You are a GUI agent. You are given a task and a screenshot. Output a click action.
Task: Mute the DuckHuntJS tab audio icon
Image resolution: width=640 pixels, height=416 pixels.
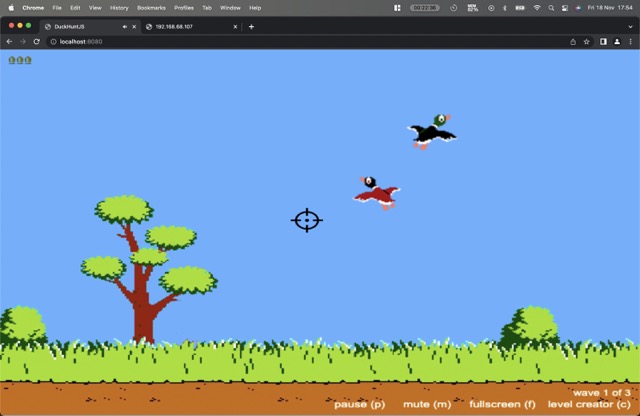coord(124,27)
